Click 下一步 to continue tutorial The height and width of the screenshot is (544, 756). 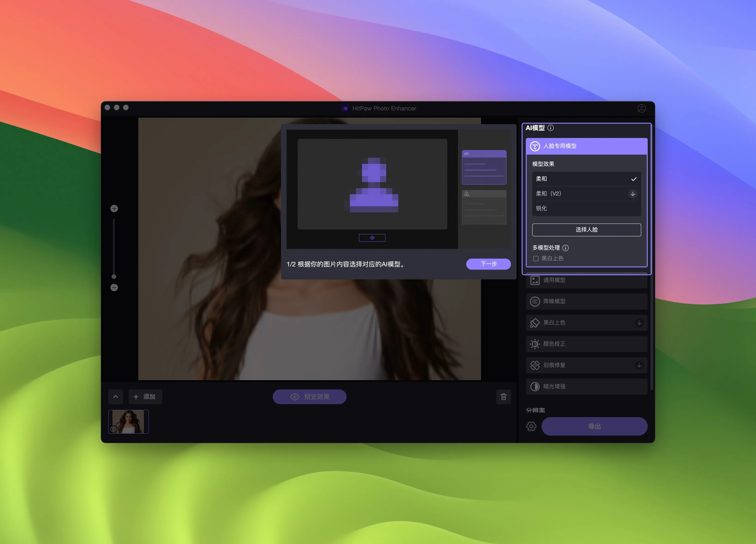coord(488,264)
